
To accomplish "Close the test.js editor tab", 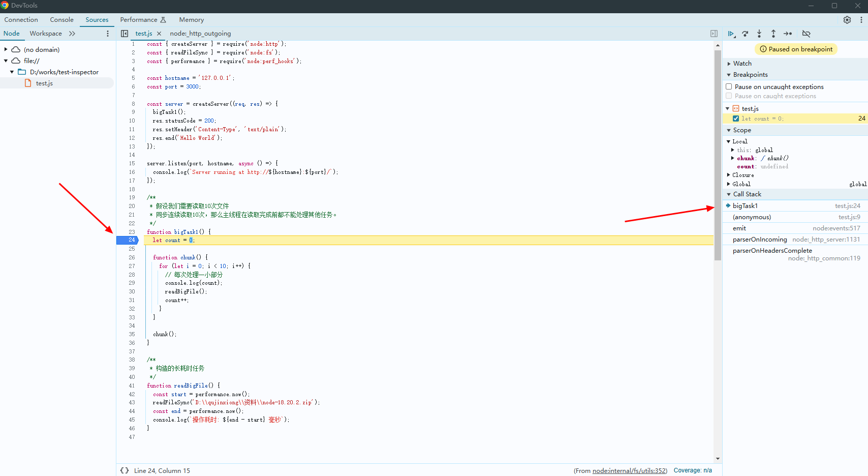I will [159, 34].
